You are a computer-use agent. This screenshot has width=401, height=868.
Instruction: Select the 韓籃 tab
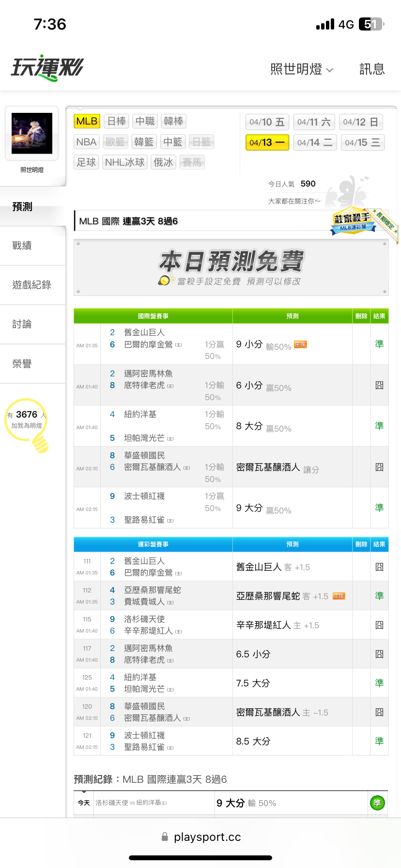pos(144,142)
